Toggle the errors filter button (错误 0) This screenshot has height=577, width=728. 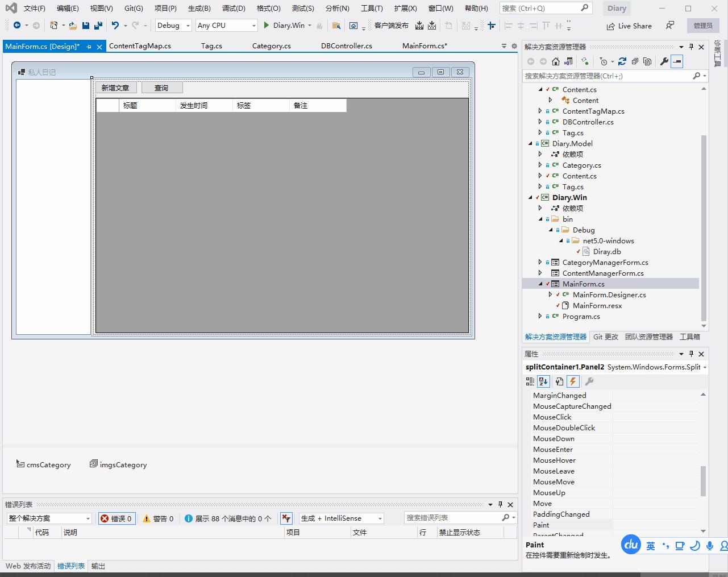[117, 518]
